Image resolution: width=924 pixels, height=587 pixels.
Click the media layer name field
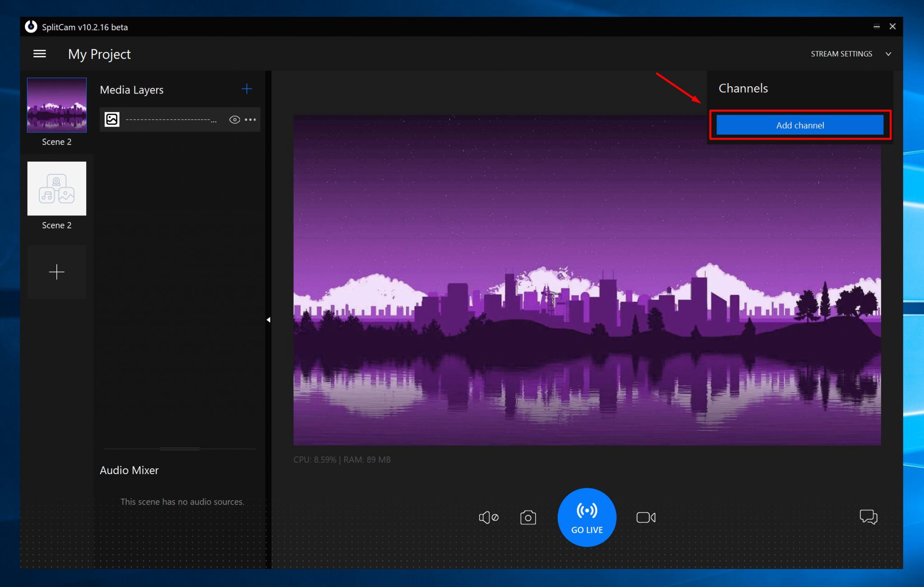pos(171,119)
